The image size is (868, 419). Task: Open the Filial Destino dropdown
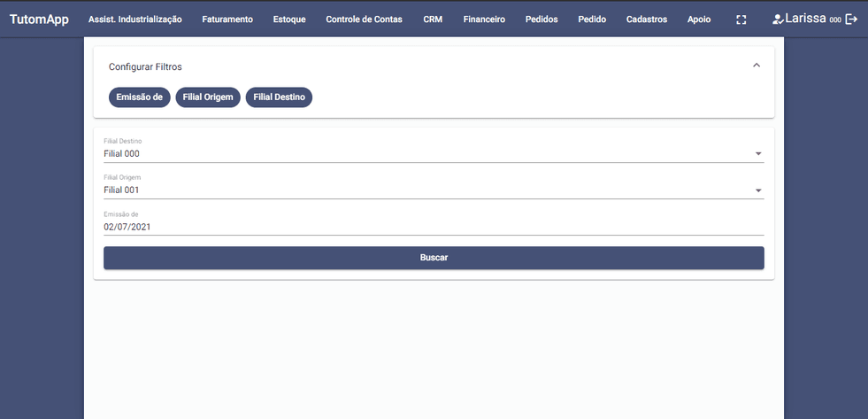point(434,153)
